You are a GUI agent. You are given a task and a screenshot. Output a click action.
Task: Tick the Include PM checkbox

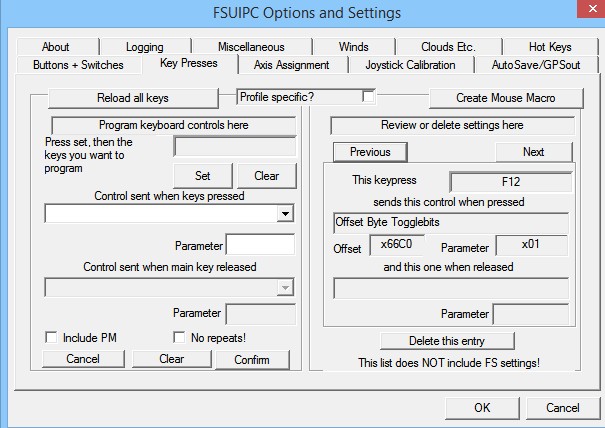coord(51,338)
